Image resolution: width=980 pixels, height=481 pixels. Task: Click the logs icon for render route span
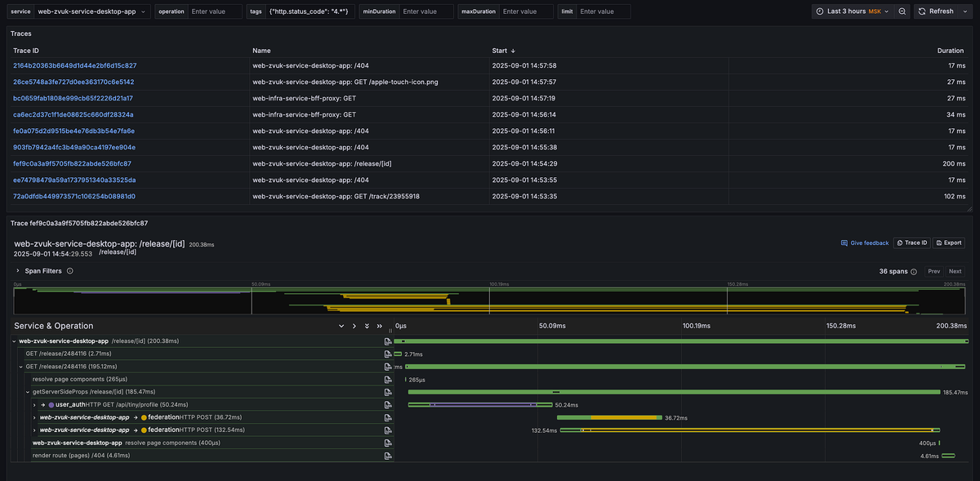(388, 456)
